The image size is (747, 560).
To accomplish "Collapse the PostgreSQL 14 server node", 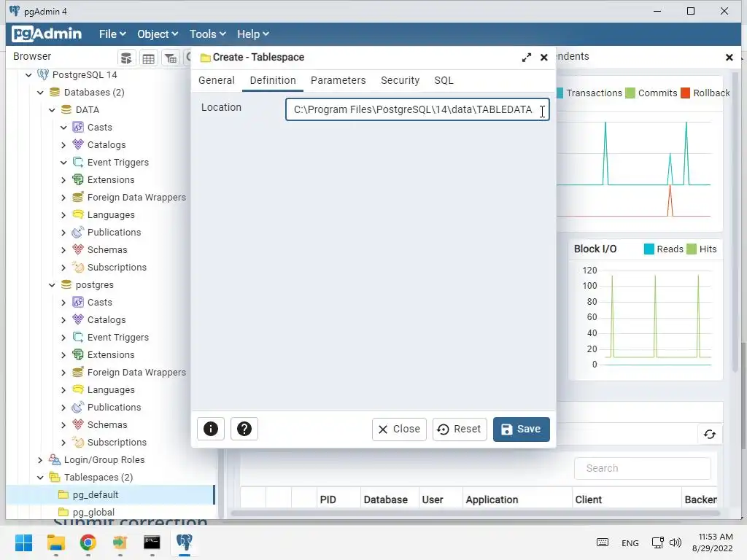I will point(28,75).
